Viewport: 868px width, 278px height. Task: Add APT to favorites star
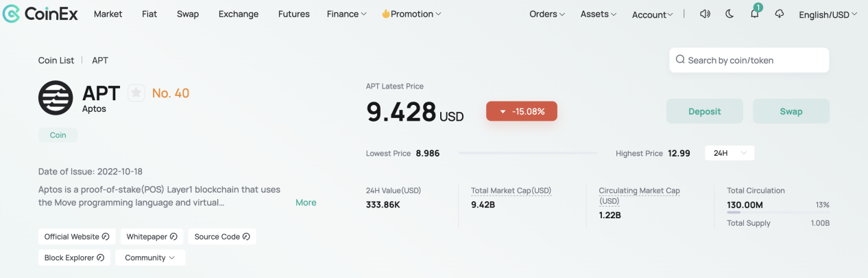pyautogui.click(x=136, y=93)
